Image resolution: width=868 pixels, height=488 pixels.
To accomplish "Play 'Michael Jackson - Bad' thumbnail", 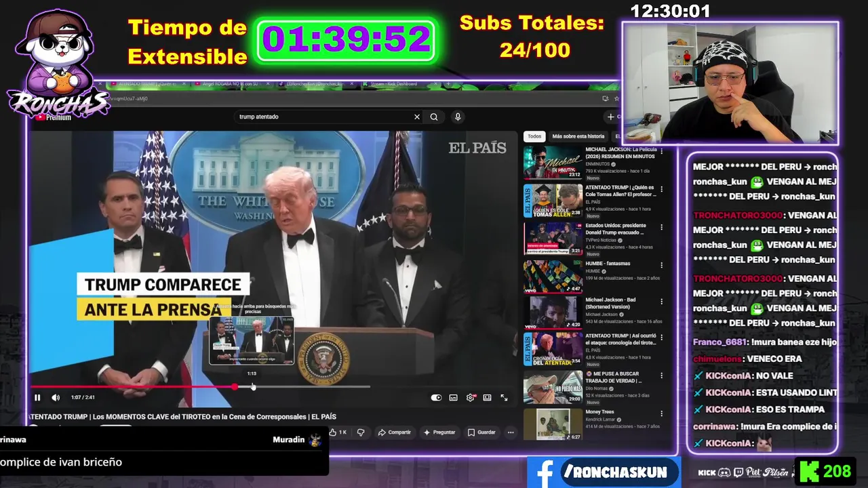I will coord(553,313).
